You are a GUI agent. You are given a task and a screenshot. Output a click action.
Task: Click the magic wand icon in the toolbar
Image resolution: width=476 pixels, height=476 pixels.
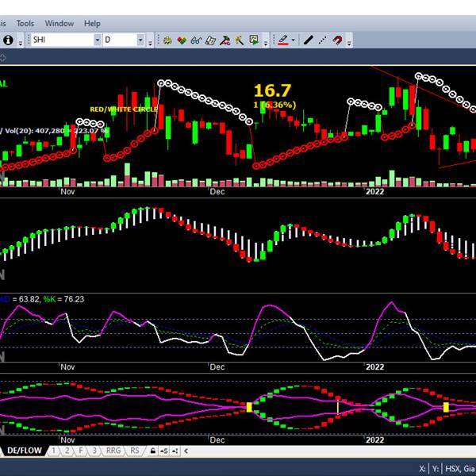[240, 40]
